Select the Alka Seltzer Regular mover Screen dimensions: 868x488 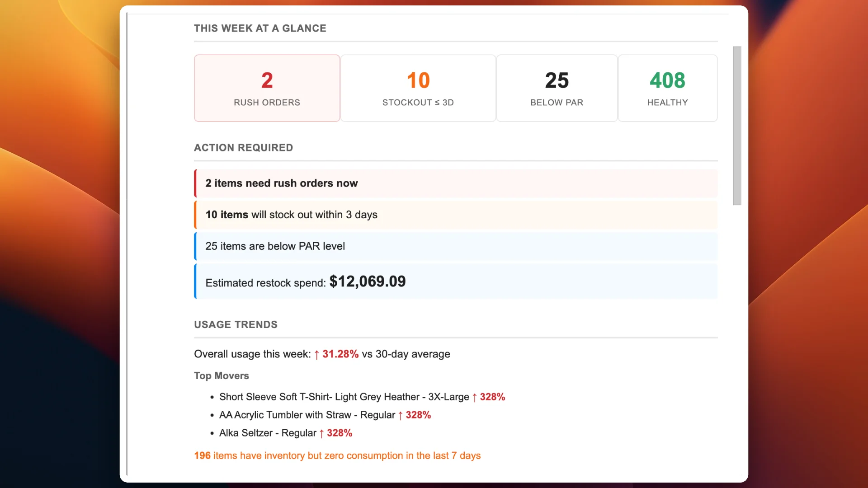(267, 433)
